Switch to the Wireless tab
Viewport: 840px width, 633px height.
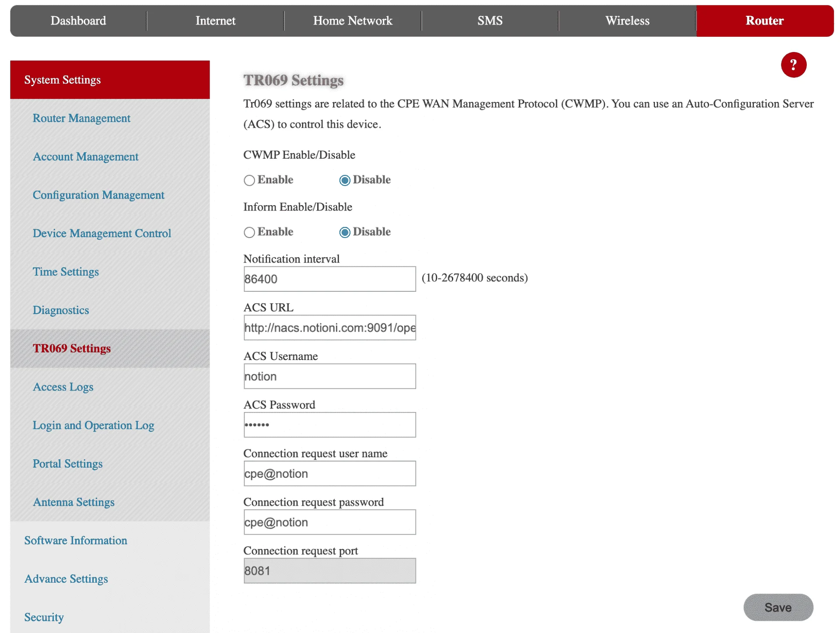627,21
